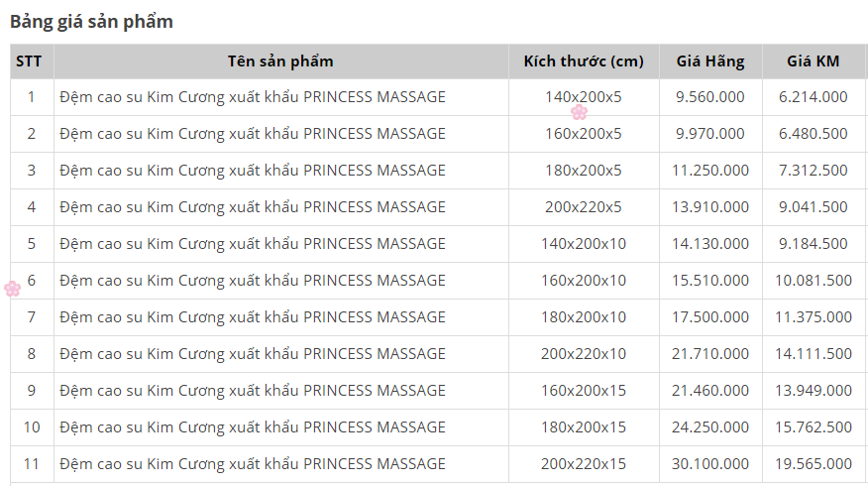Image resolution: width=868 pixels, height=486 pixels.
Task: Select the "Giá KM" header cell
Action: click(813, 61)
